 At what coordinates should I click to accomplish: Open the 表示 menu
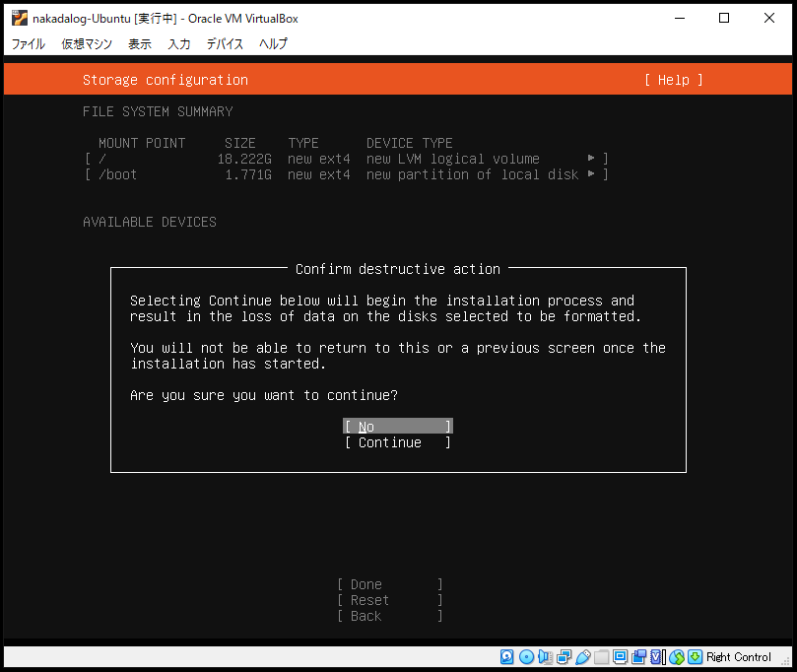pyautogui.click(x=140, y=44)
